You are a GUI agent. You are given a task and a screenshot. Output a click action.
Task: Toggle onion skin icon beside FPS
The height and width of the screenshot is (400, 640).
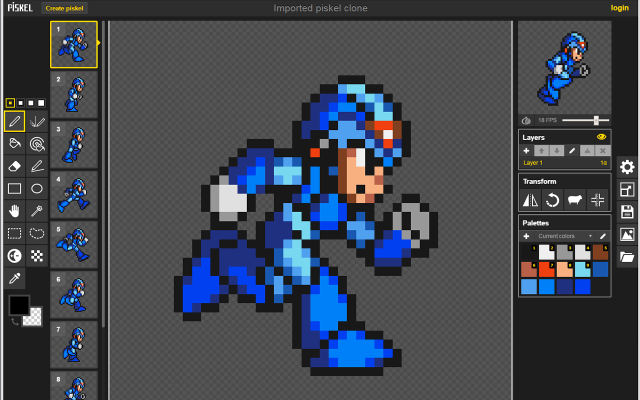pos(526,120)
